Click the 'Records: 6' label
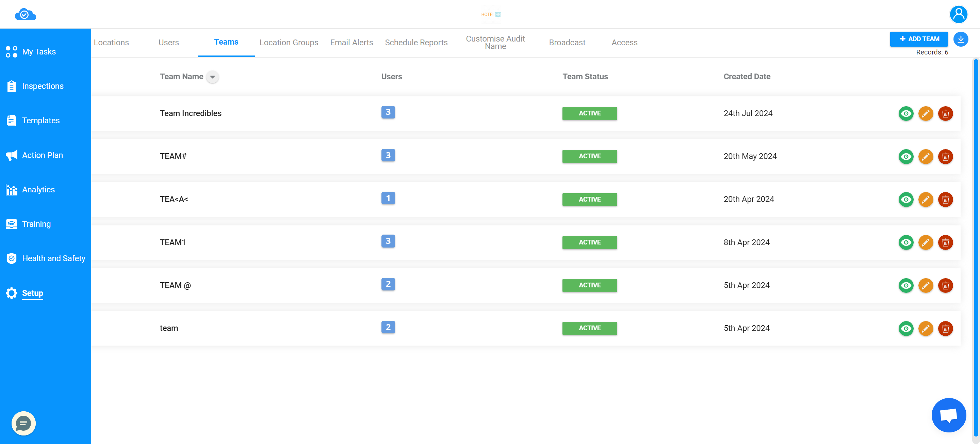 [x=932, y=52]
